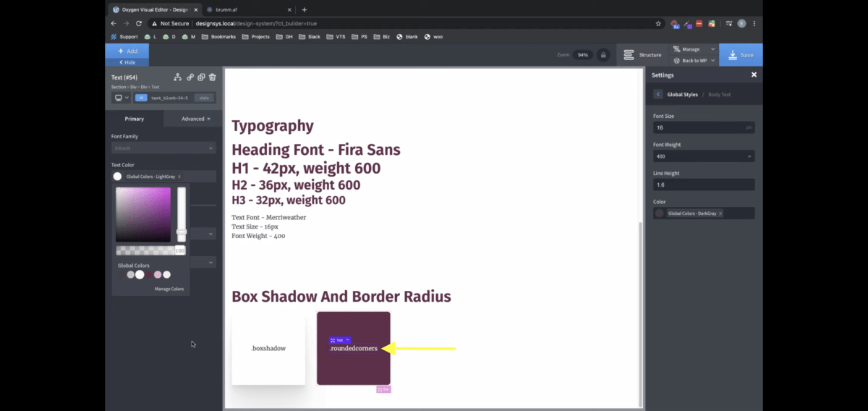868x411 pixels.
Task: Click inside the Line Height field
Action: (703, 185)
